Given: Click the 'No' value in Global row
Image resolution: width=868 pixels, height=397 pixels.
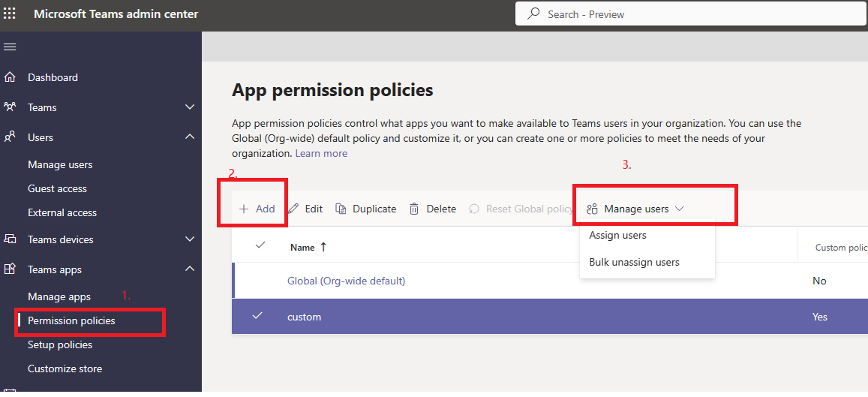Looking at the screenshot, I should [x=819, y=281].
